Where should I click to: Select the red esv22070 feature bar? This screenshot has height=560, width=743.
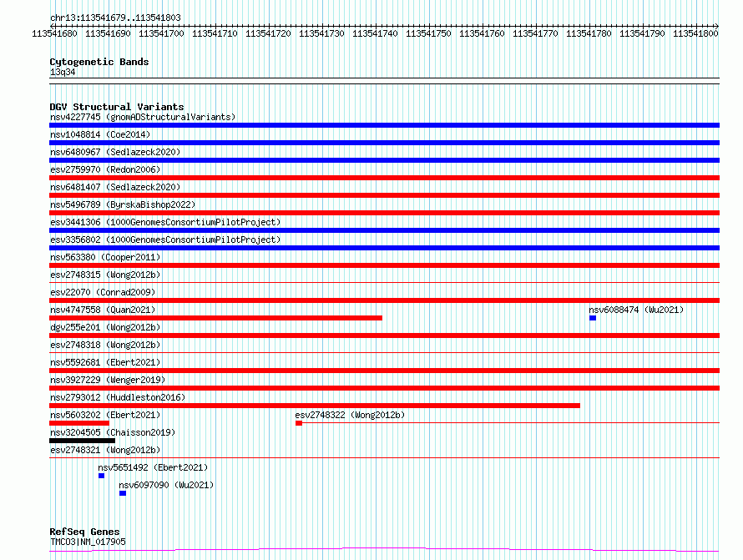point(384,300)
